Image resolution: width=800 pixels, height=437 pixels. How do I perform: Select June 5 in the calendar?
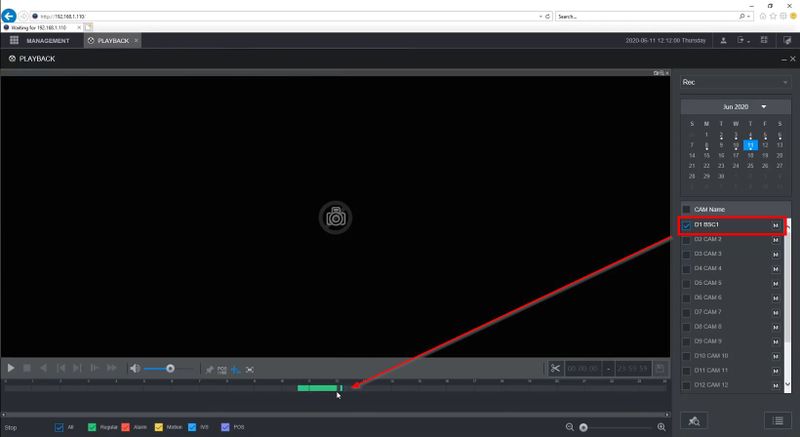click(765, 135)
